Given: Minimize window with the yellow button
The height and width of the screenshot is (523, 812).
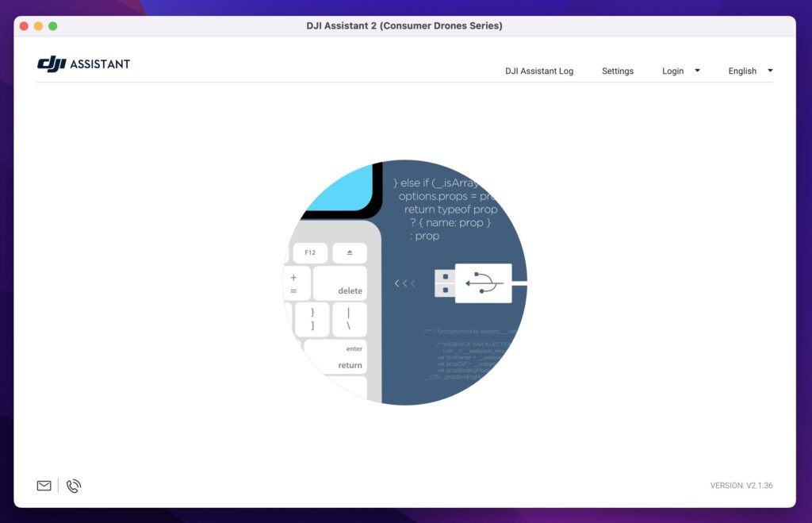Looking at the screenshot, I should [x=38, y=26].
